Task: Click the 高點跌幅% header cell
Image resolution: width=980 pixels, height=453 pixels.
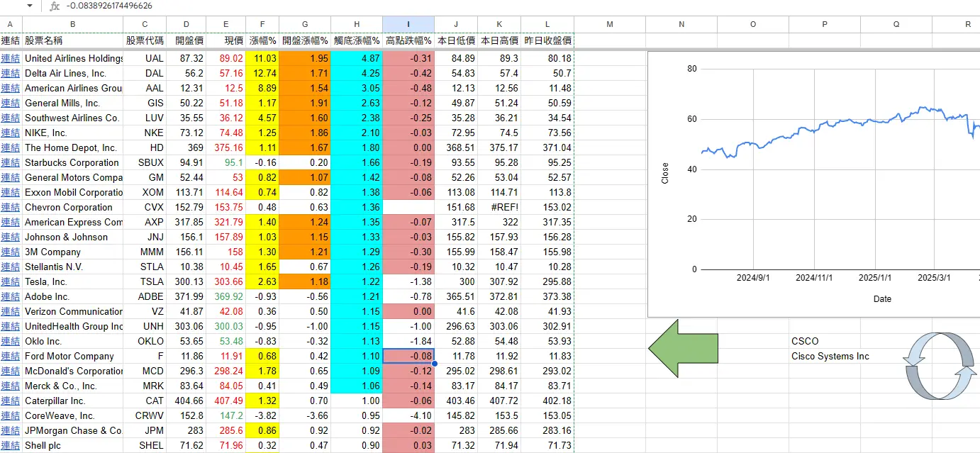Action: point(408,40)
